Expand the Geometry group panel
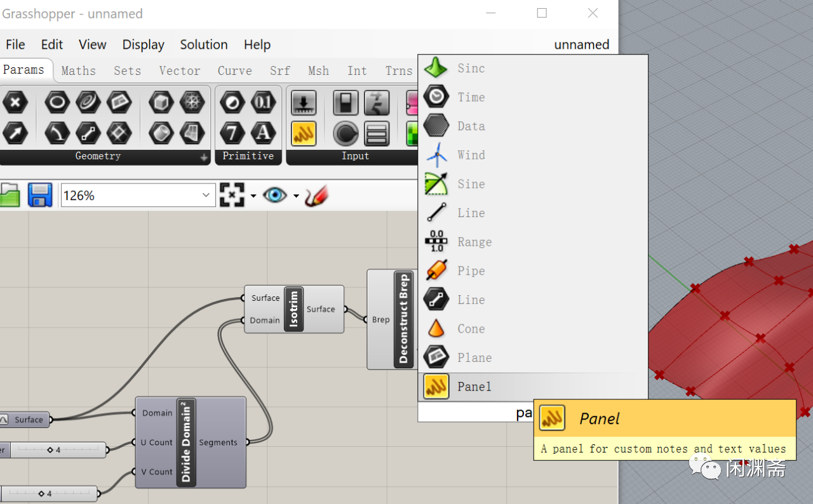Image resolution: width=813 pixels, height=504 pixels. pos(204,157)
